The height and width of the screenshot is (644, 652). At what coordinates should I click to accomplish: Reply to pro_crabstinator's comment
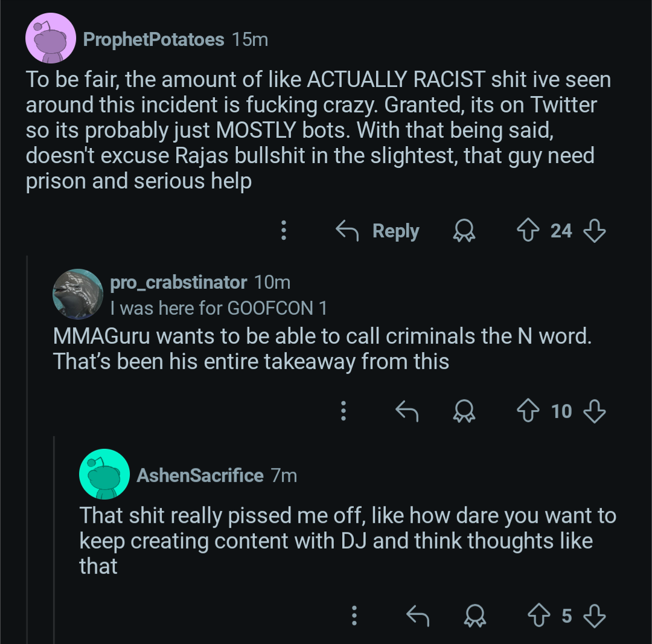[x=407, y=411]
